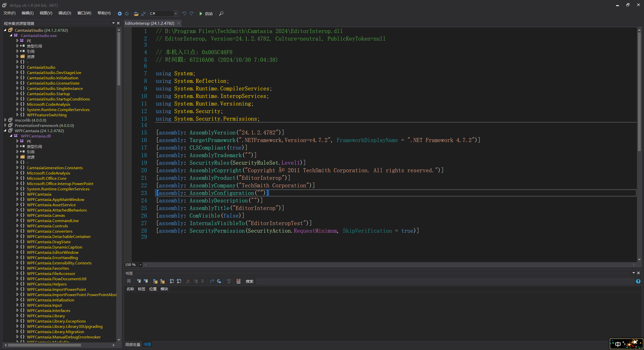This screenshot has height=350, width=644.
Task: Open the 编辑(E) menu
Action: pos(28,13)
